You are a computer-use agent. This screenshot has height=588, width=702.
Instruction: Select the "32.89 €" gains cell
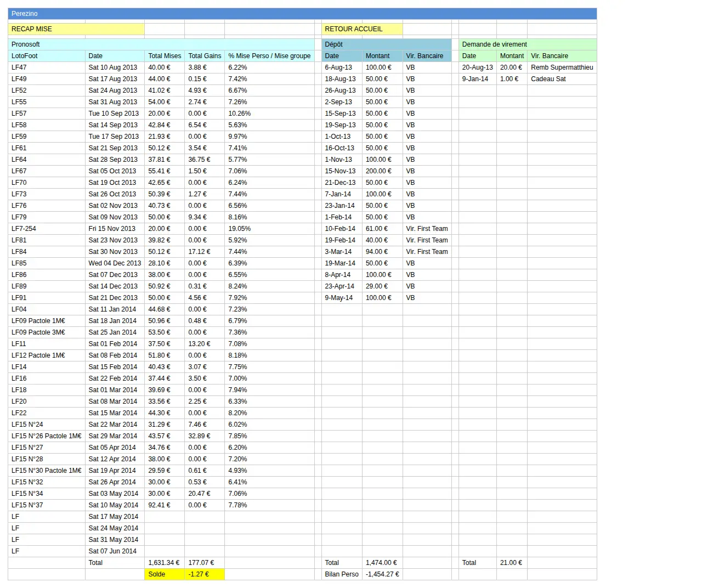coord(205,436)
